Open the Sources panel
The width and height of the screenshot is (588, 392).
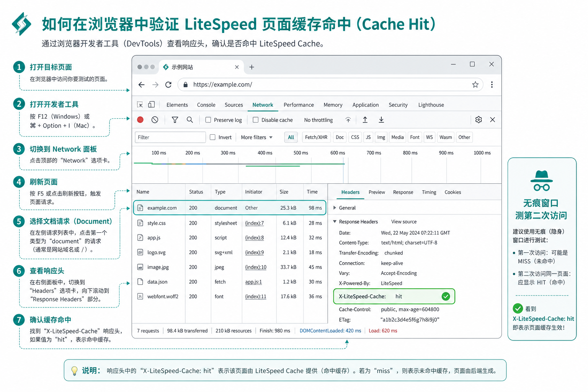(x=234, y=105)
